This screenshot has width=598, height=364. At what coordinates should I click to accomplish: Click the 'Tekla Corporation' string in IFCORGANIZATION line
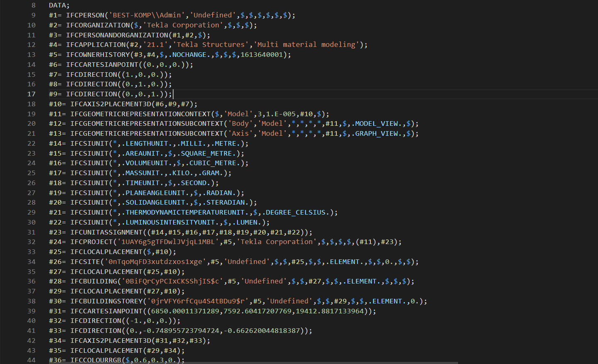[183, 25]
